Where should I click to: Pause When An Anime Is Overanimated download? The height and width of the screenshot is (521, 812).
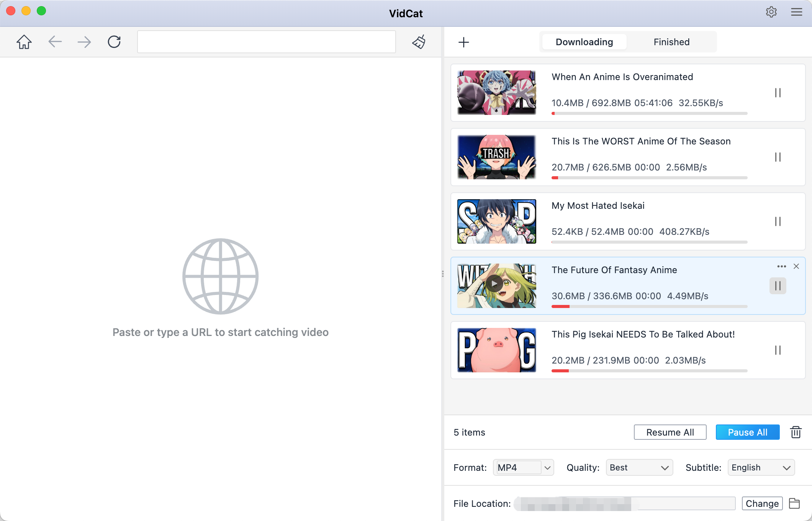pyautogui.click(x=778, y=93)
